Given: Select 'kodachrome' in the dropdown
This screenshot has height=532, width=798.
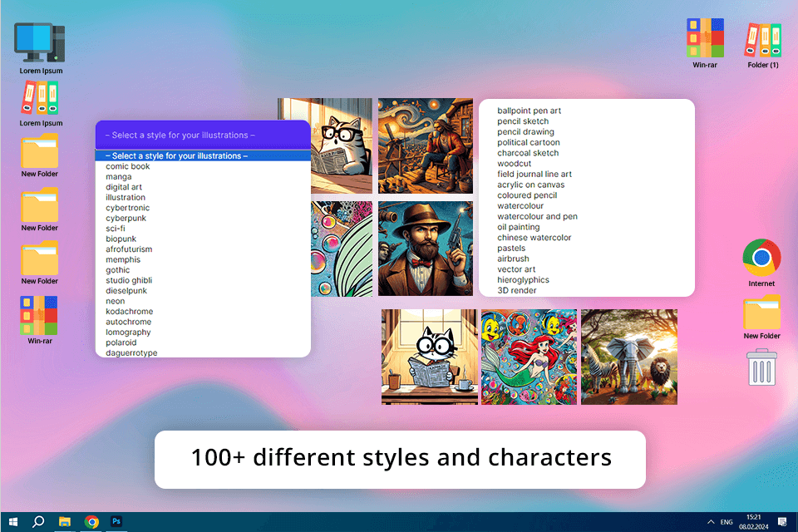Looking at the screenshot, I should [130, 311].
